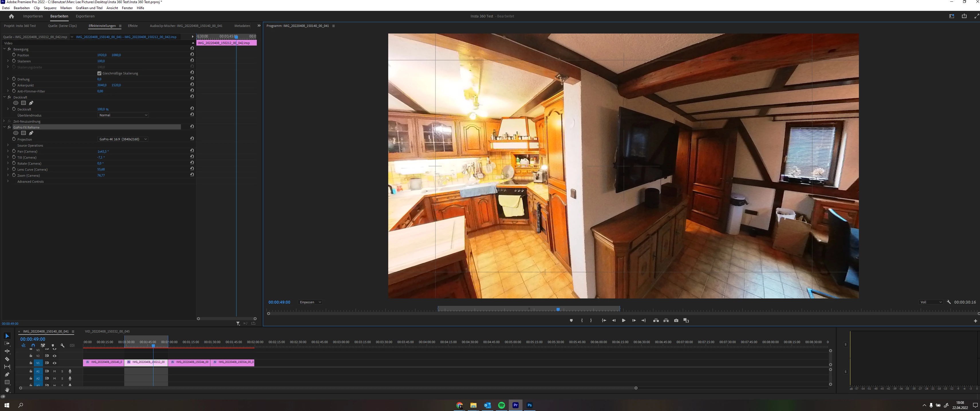
Task: Add marker in Program monitor
Action: point(571,320)
